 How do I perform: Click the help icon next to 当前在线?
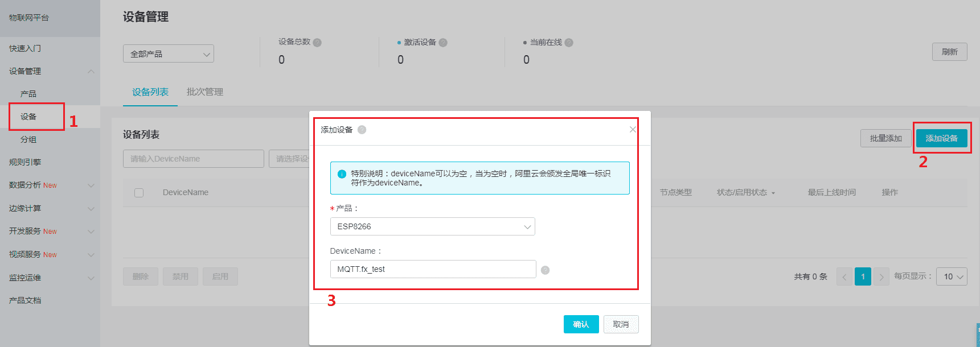569,42
